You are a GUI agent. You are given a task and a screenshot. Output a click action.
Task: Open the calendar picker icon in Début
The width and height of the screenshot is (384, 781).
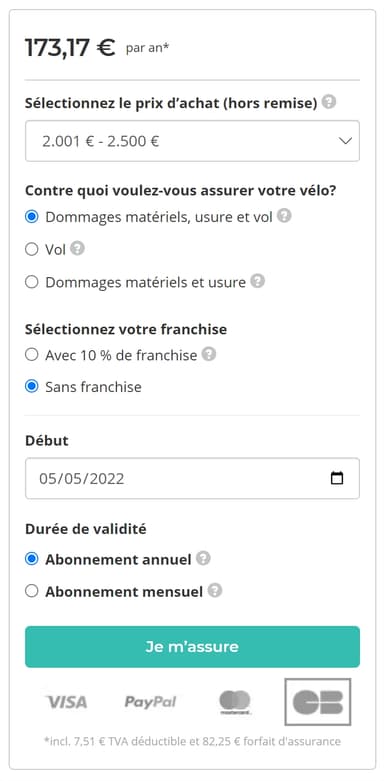point(337,478)
